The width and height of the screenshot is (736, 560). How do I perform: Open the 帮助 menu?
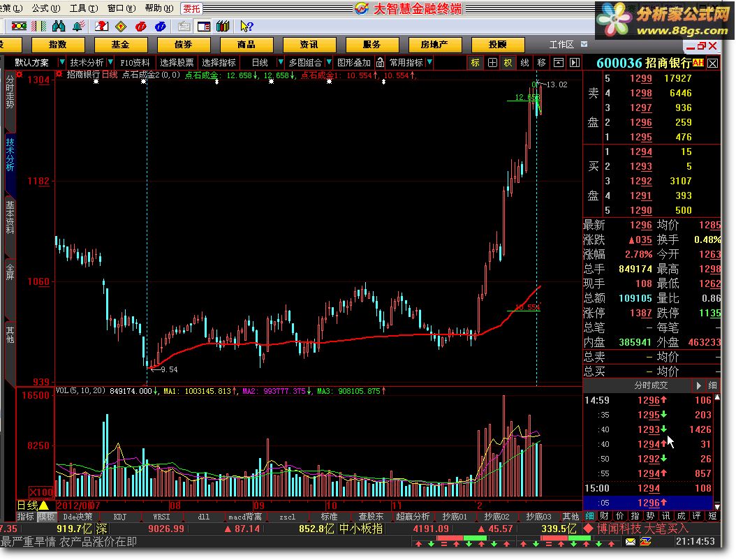159,8
